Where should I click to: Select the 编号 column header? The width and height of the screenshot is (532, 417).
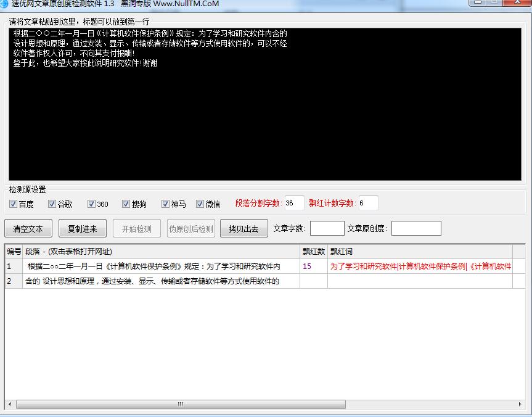14,251
